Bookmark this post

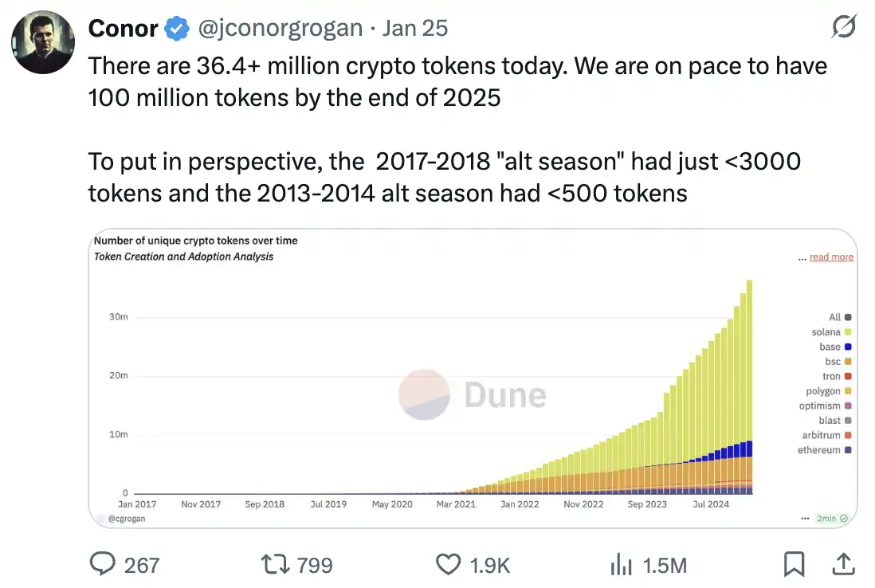click(794, 564)
